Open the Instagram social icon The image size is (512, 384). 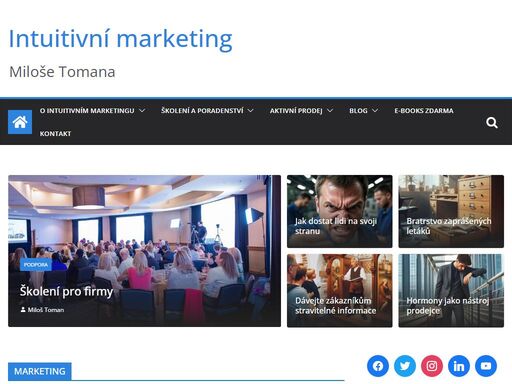[432, 366]
